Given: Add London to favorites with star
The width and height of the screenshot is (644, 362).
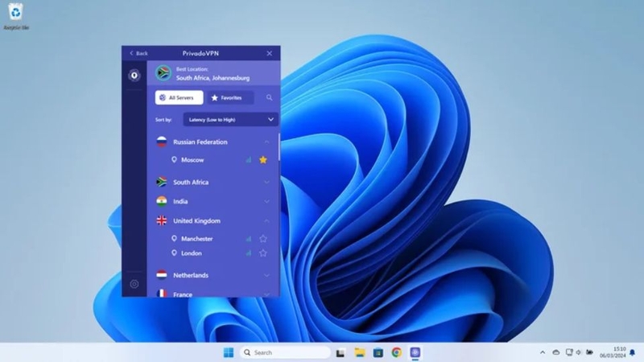Looking at the screenshot, I should click(263, 253).
